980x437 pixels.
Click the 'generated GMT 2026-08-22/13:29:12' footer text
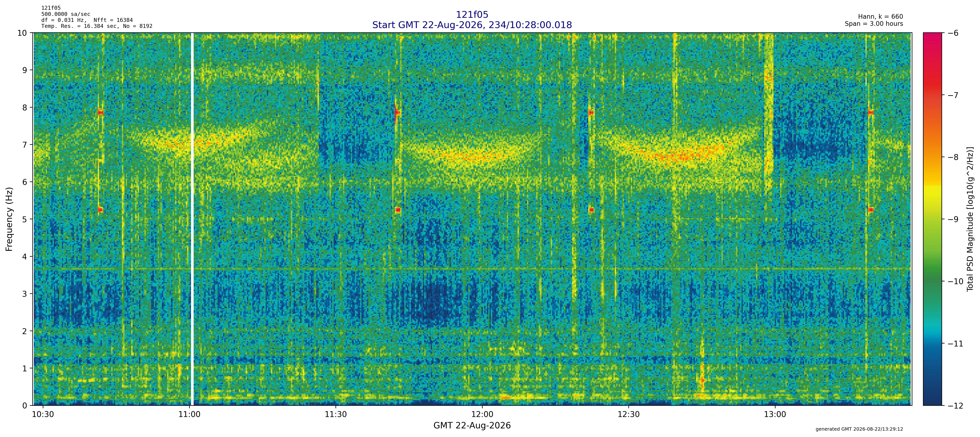[859, 429]
